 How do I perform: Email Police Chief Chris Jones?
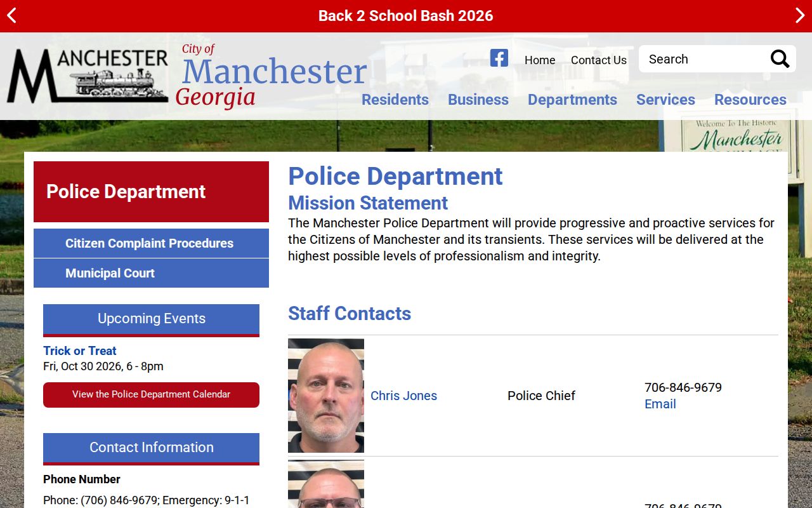tap(660, 404)
